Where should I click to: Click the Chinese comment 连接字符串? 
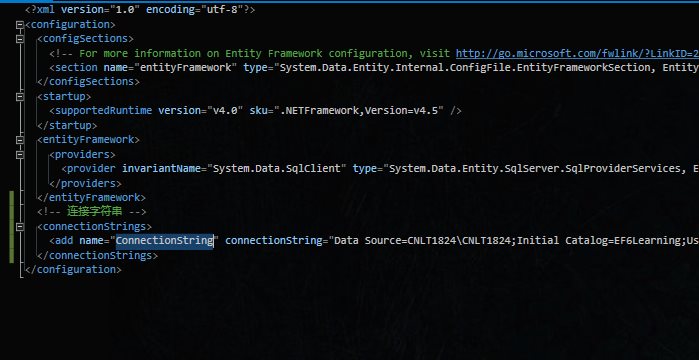95,211
